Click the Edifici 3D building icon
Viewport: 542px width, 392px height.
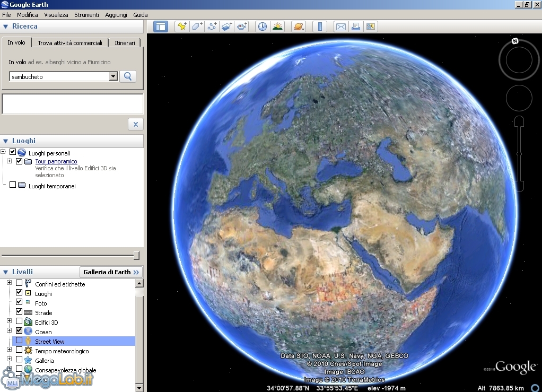coord(28,322)
